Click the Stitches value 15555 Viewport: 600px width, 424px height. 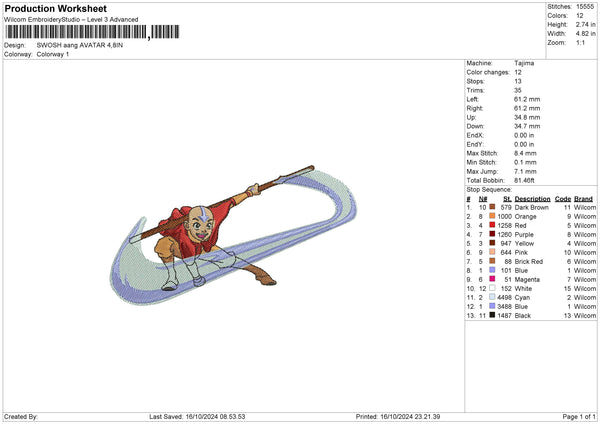(x=585, y=7)
